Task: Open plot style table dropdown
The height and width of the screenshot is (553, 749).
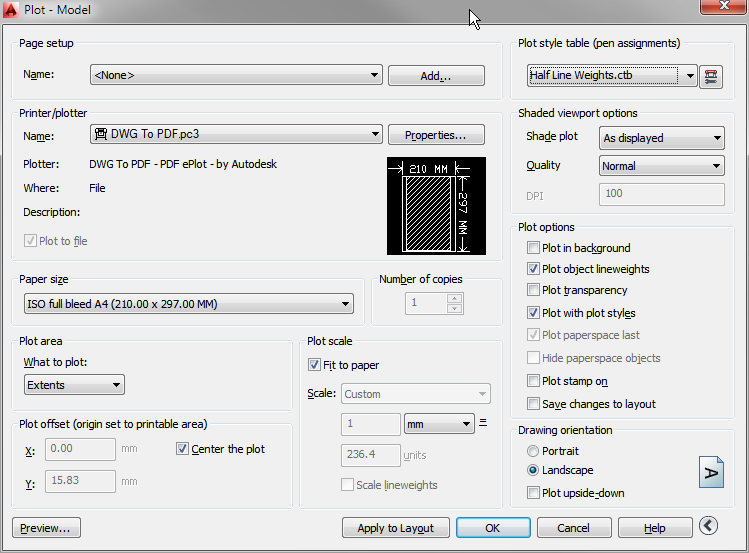Action: pos(612,75)
